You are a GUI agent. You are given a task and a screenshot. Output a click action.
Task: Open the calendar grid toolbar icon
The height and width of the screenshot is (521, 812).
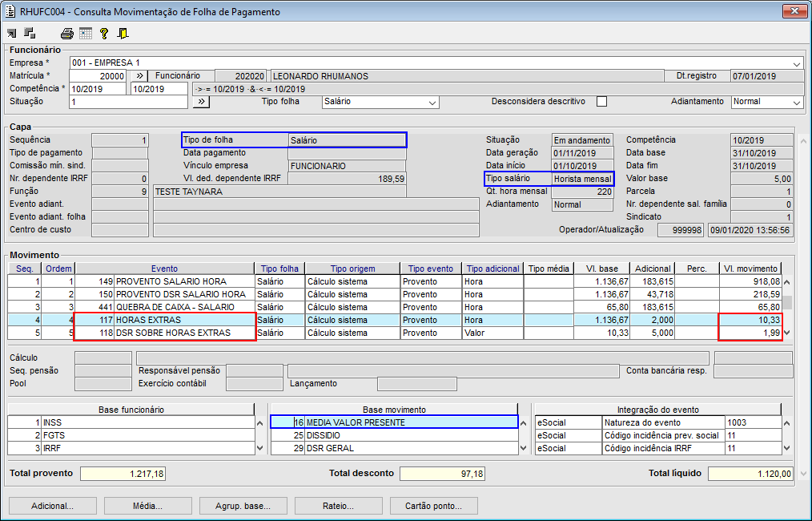pyautogui.click(x=85, y=33)
